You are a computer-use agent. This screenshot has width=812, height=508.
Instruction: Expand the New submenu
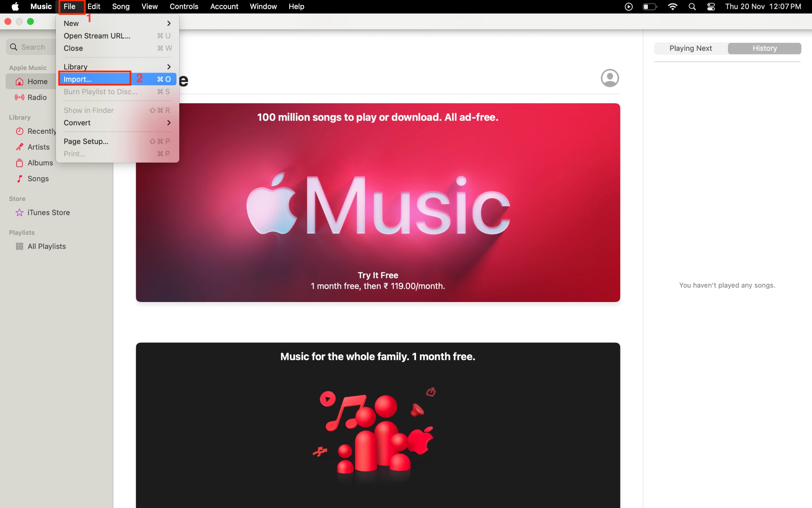71,23
